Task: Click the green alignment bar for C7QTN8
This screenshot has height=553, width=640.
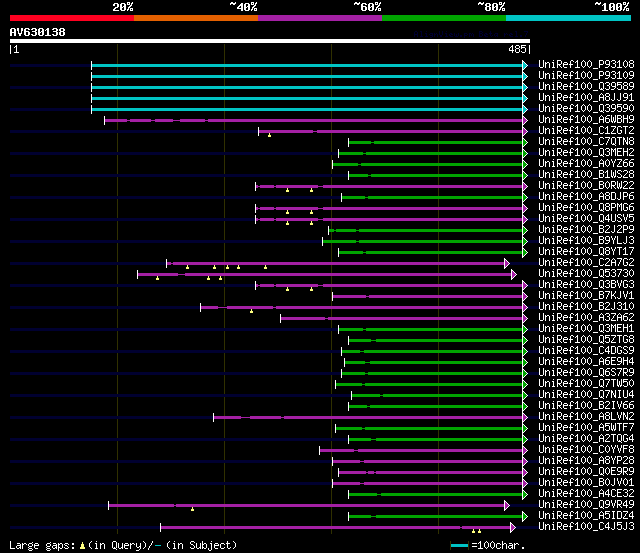Action: 436,142
